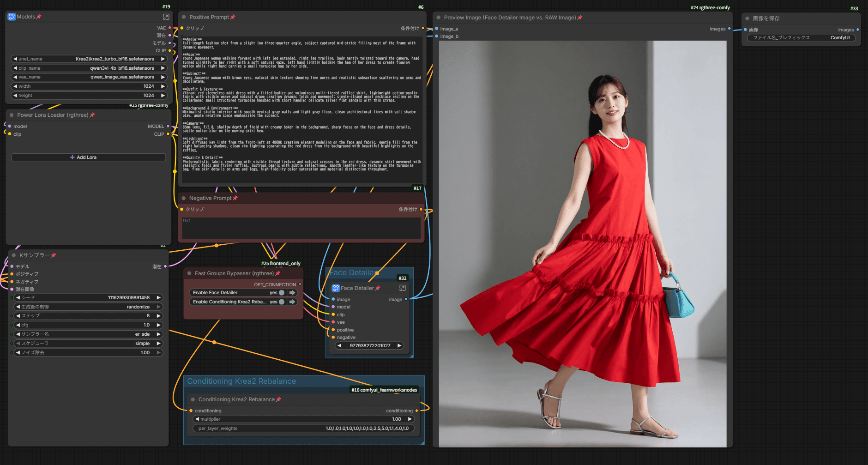
Task: Click the preview image of red dress
Action: pyautogui.click(x=582, y=244)
